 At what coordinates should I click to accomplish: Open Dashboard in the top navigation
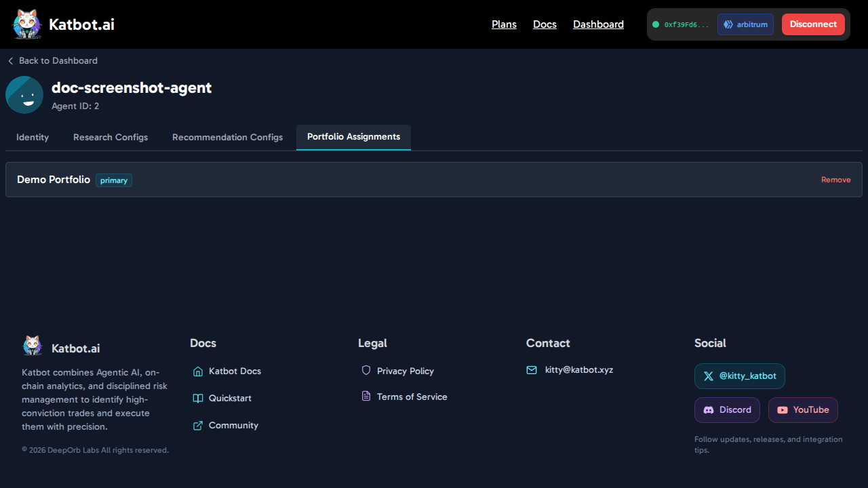pyautogui.click(x=598, y=24)
